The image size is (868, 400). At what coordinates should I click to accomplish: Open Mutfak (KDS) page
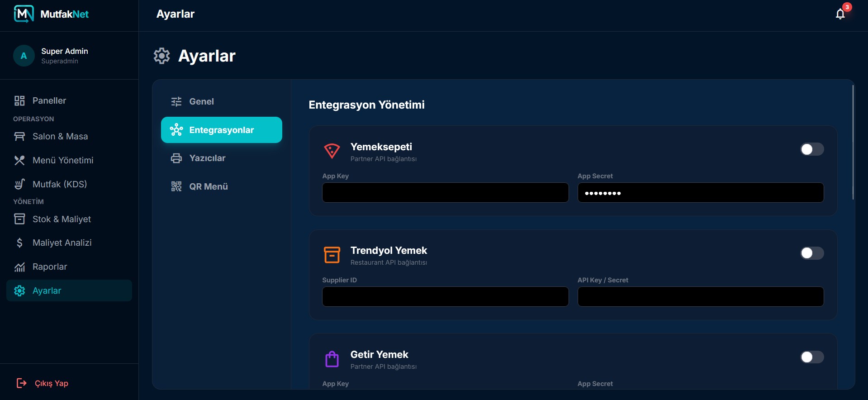[69, 184]
